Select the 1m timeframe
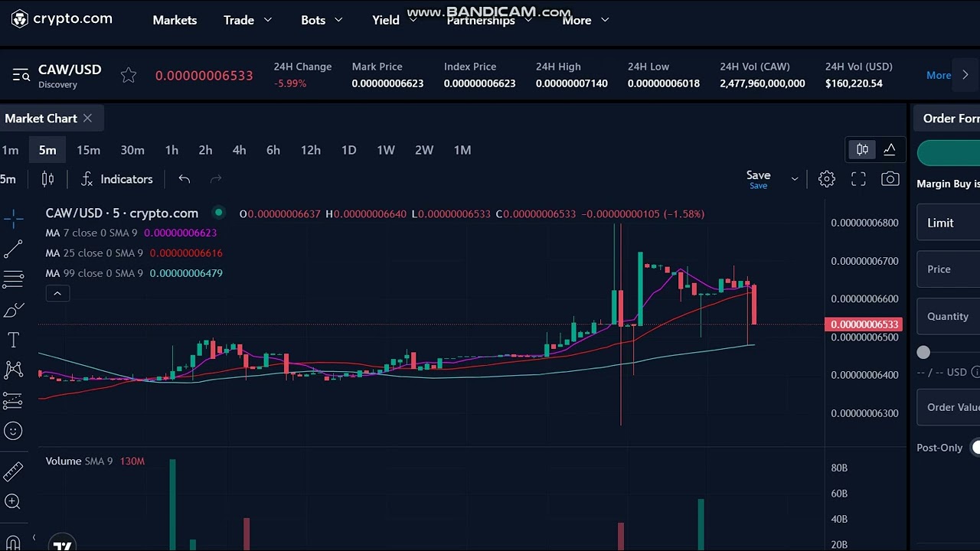This screenshot has height=551, width=980. pos(10,150)
